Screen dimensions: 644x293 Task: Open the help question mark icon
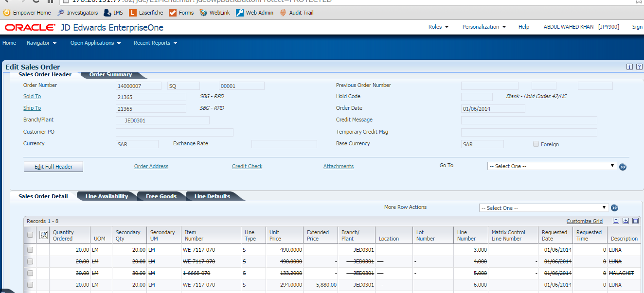[x=639, y=67]
